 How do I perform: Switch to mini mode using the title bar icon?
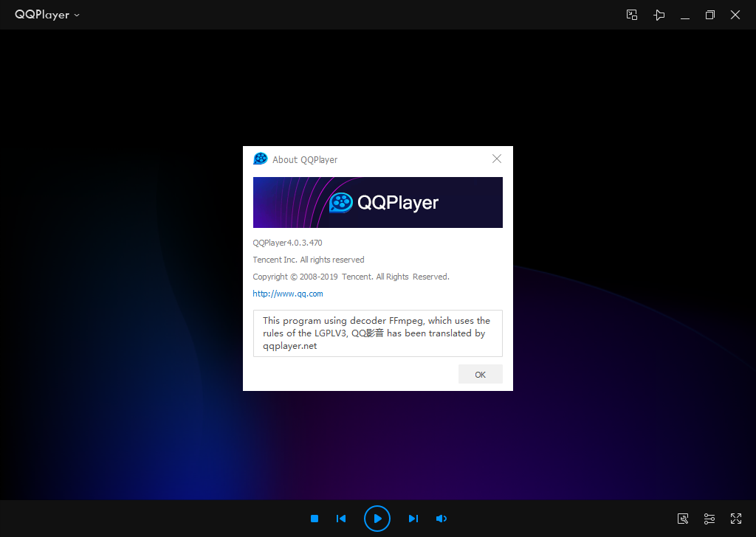[x=632, y=15]
